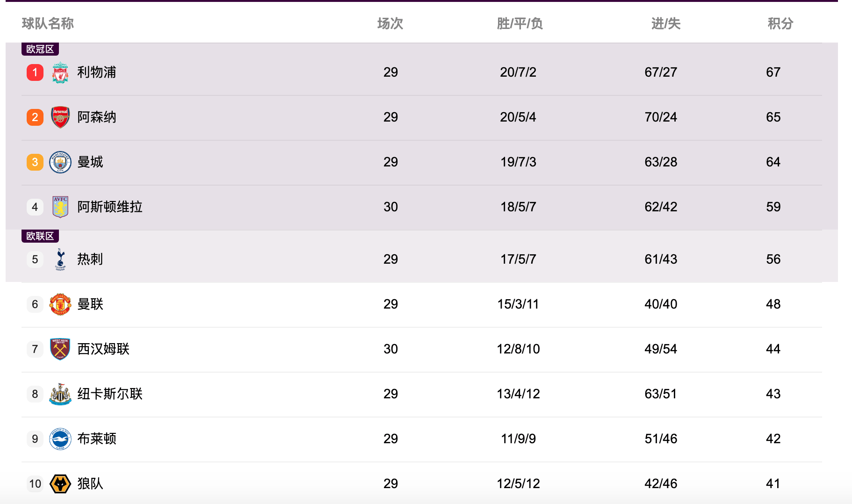Select the 欧联区 zone label

tap(40, 236)
